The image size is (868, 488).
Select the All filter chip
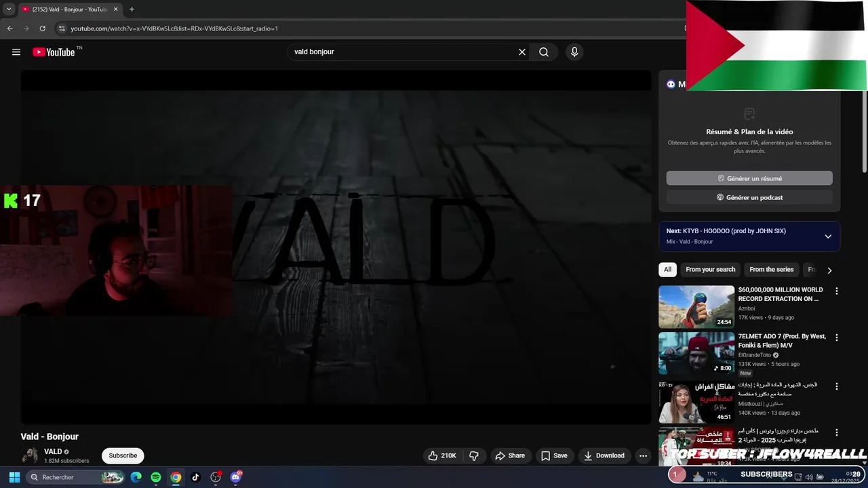[x=667, y=270]
